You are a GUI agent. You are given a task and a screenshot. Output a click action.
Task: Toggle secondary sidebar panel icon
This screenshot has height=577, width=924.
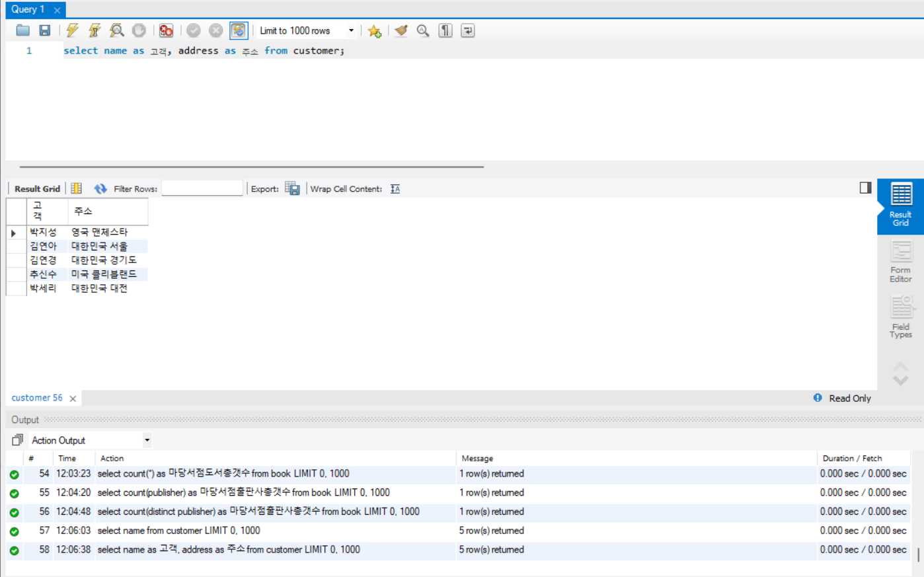(x=865, y=188)
